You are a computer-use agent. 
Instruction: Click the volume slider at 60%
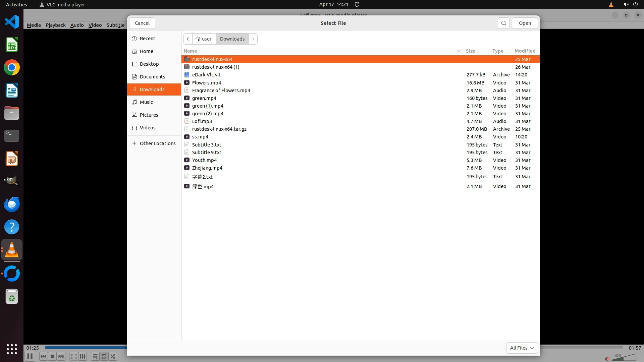point(624,358)
